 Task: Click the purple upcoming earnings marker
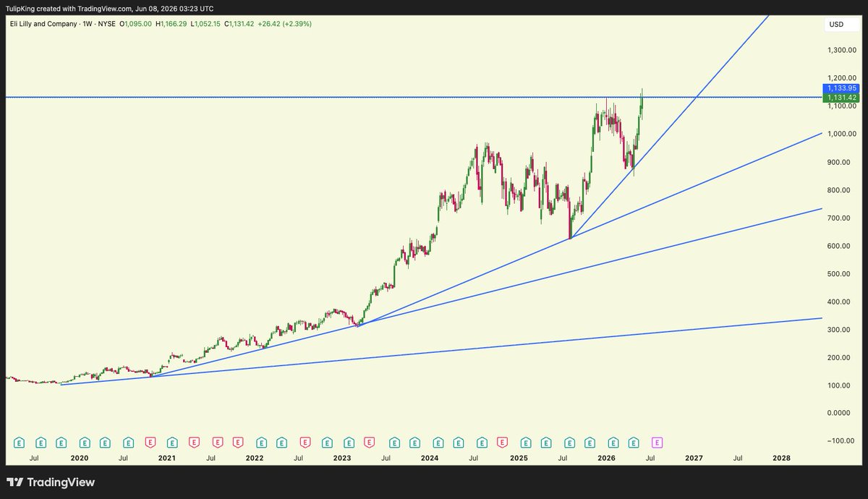[x=658, y=442]
